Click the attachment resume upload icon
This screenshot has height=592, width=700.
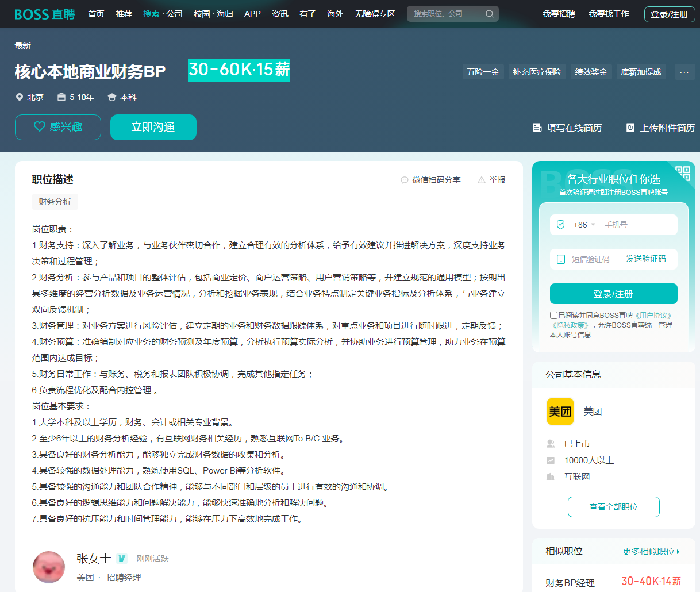(630, 128)
